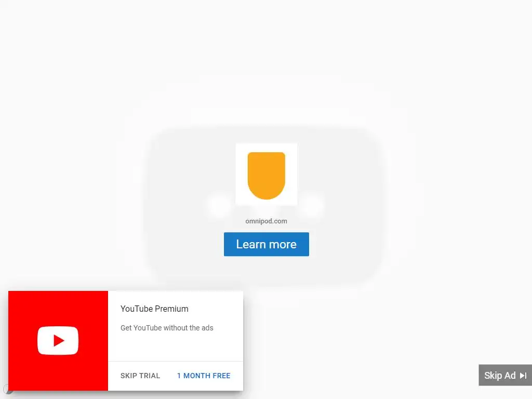The height and width of the screenshot is (399, 532).
Task: Dismiss the offer with SKIP TRIAL
Action: coord(140,376)
